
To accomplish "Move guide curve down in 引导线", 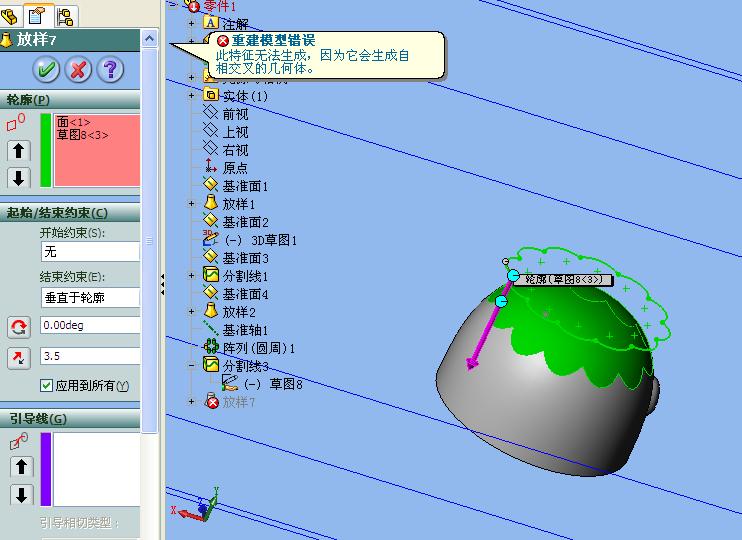I will (x=21, y=495).
